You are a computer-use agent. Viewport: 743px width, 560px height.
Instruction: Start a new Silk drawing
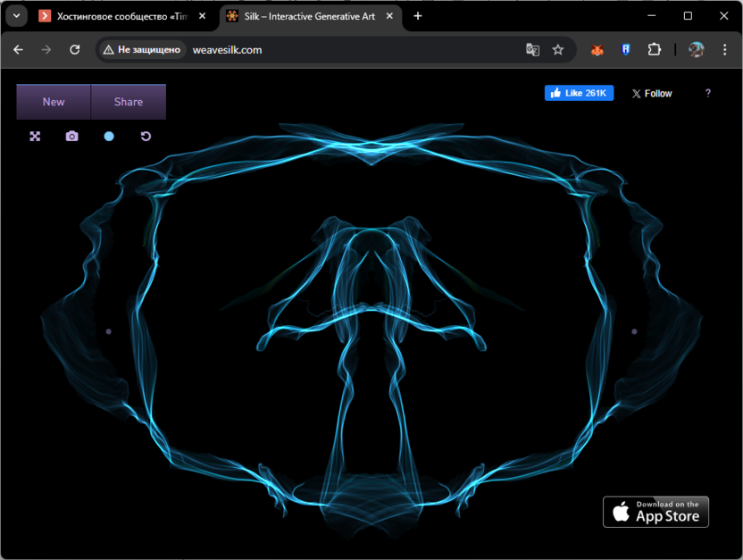click(x=54, y=102)
